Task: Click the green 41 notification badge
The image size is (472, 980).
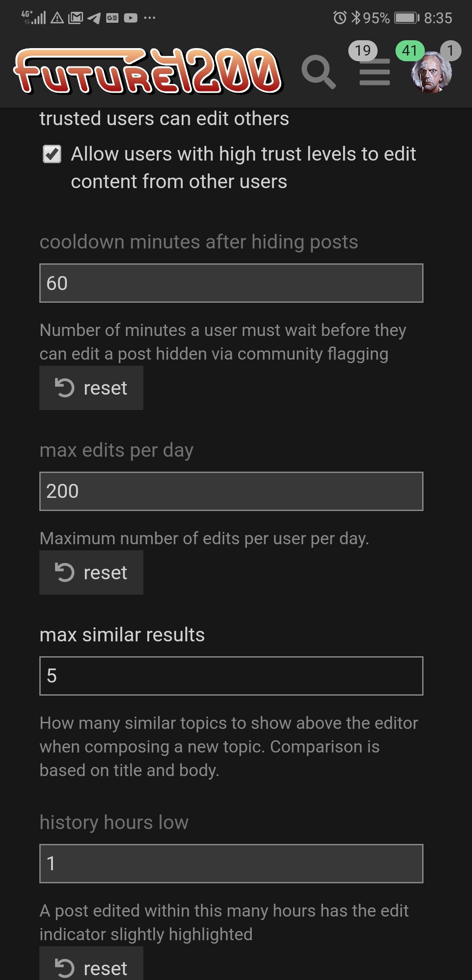Action: [x=410, y=51]
